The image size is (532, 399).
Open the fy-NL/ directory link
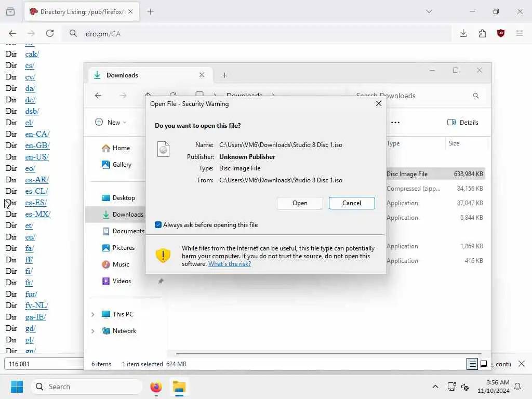[36, 305]
